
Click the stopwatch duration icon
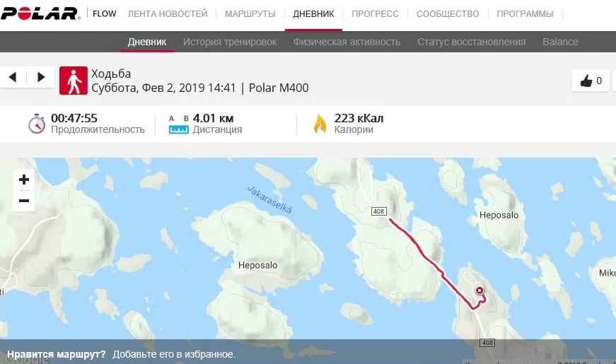coord(37,124)
